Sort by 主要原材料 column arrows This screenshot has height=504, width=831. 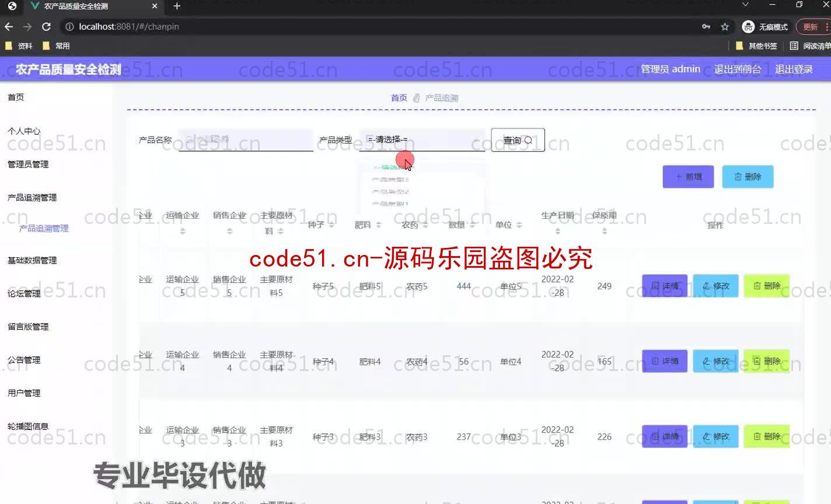[281, 232]
